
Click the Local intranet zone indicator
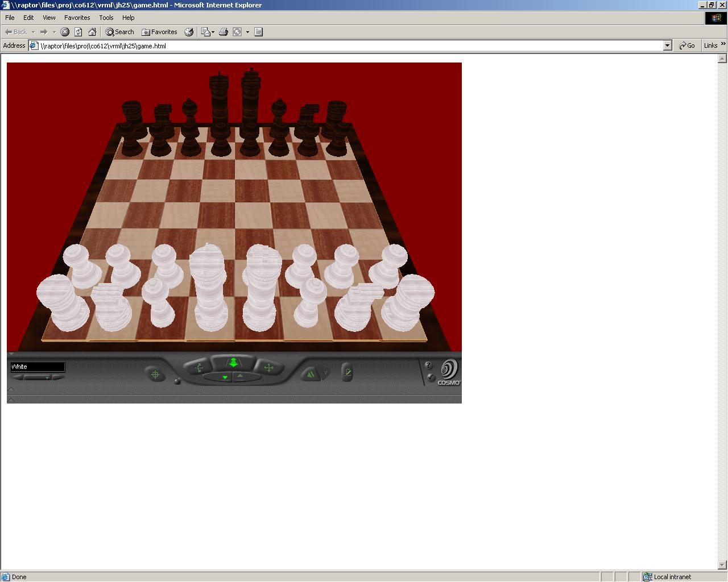[x=667, y=577]
